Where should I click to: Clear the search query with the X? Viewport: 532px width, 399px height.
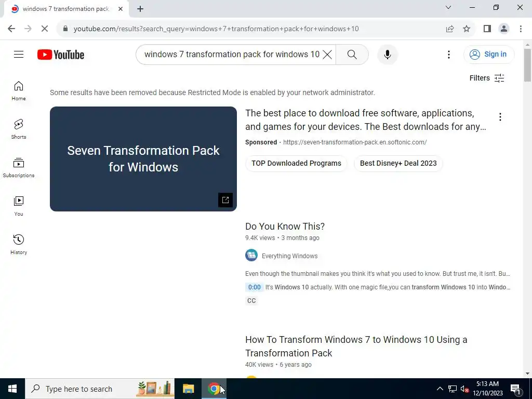[x=327, y=54]
